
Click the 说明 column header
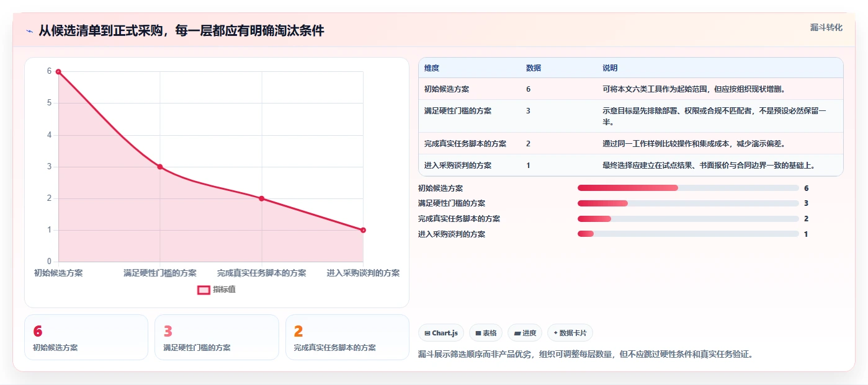[x=610, y=68]
